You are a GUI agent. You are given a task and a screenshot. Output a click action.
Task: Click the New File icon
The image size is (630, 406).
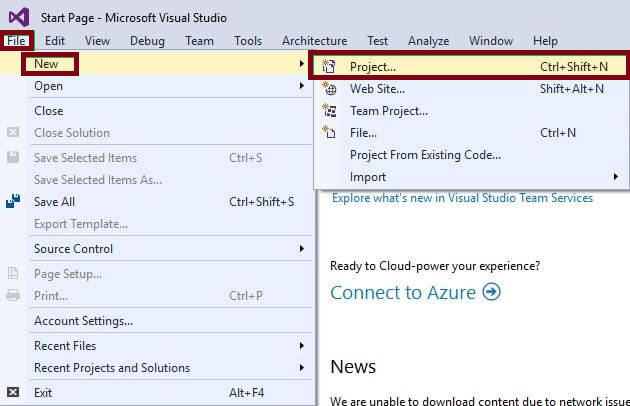(329, 132)
